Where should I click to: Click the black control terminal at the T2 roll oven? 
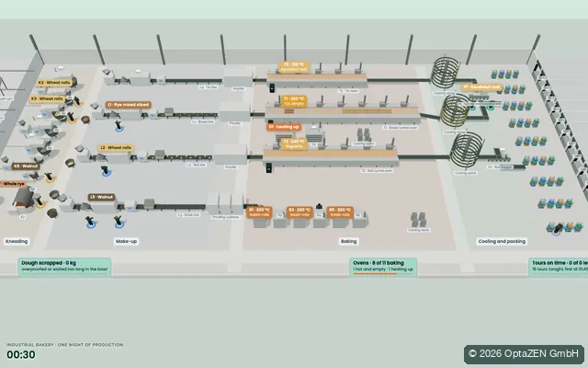268,167
